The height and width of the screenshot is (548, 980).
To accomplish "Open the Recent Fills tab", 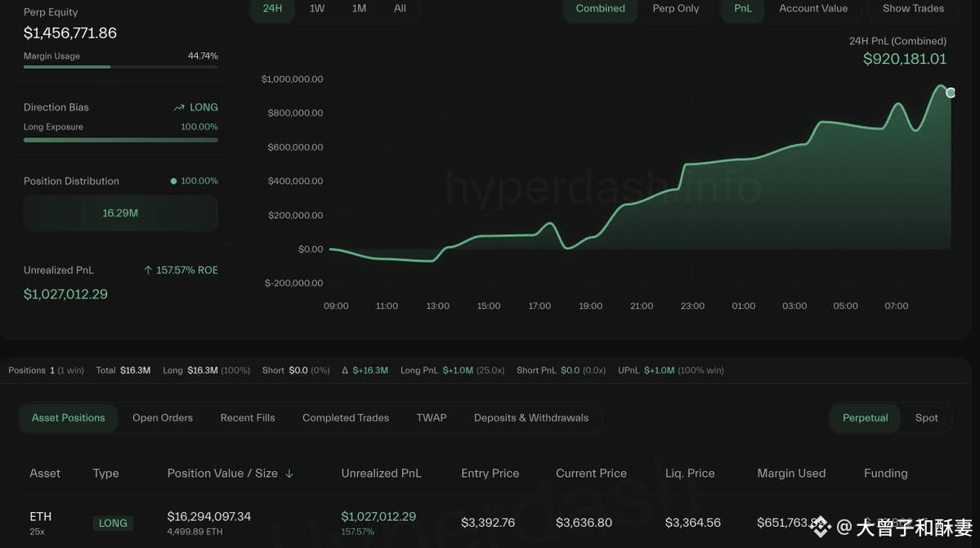I will pos(248,418).
